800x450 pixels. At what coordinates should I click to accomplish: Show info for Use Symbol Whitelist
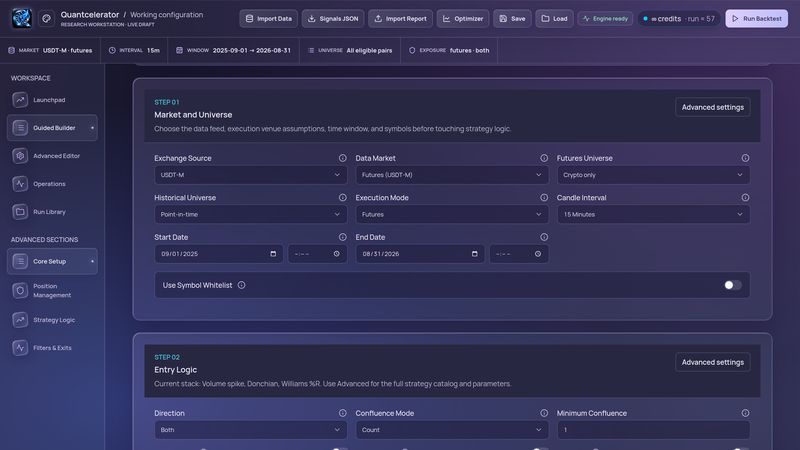click(241, 285)
